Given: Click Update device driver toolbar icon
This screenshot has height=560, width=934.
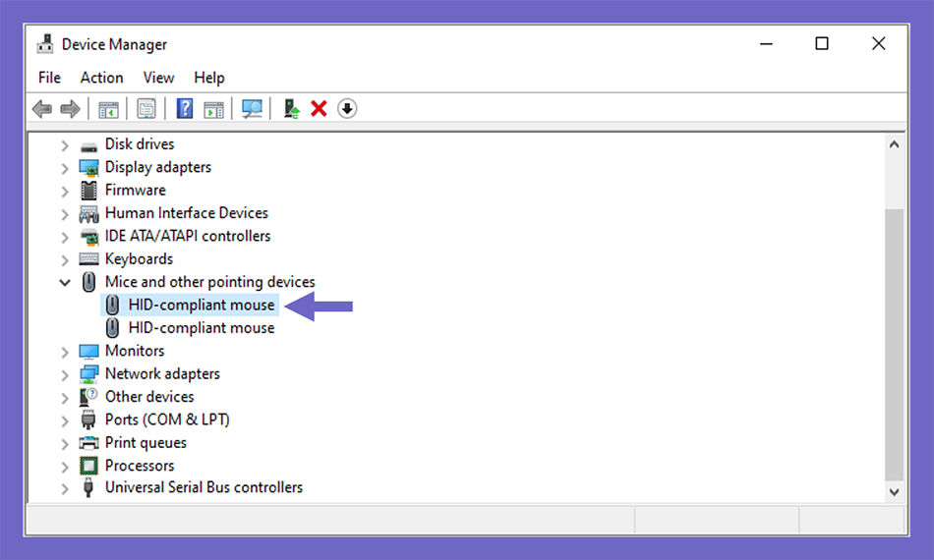Looking at the screenshot, I should 291,109.
